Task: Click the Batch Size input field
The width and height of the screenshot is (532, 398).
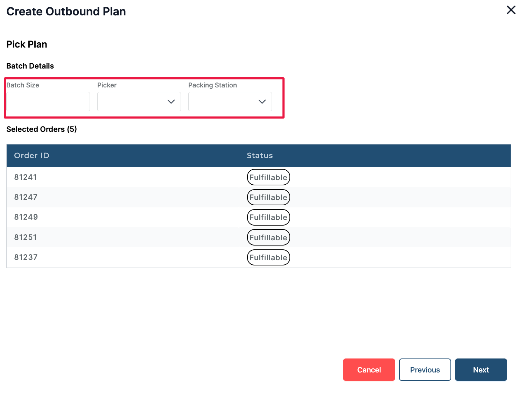Action: click(x=48, y=102)
